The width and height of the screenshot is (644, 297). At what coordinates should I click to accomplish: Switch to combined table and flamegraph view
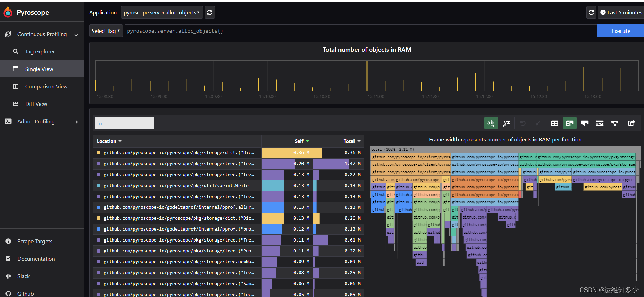point(570,123)
